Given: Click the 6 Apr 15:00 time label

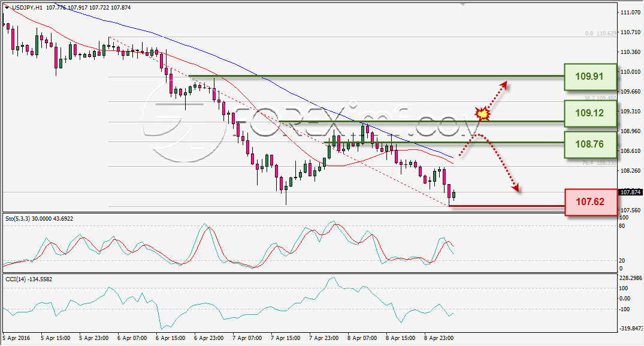Looking at the screenshot, I should pyautogui.click(x=171, y=338).
